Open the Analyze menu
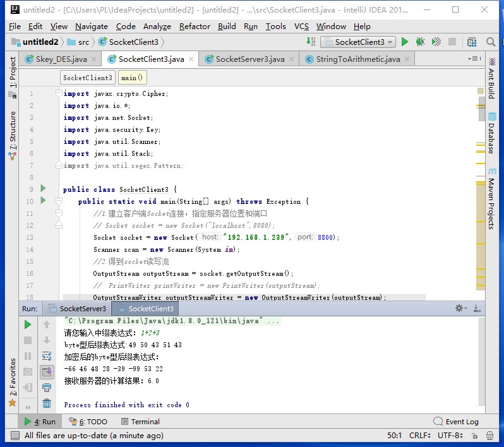This screenshot has width=504, height=447. pos(157,27)
